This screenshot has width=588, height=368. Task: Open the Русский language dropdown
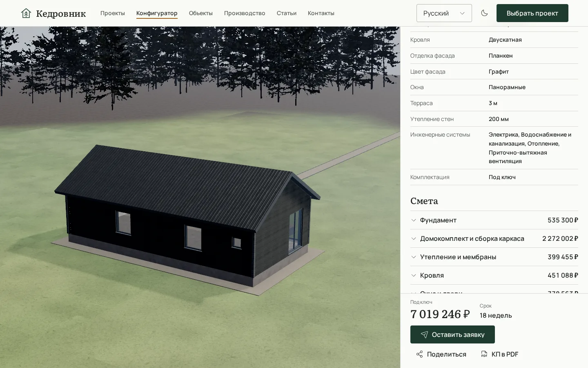tap(444, 13)
